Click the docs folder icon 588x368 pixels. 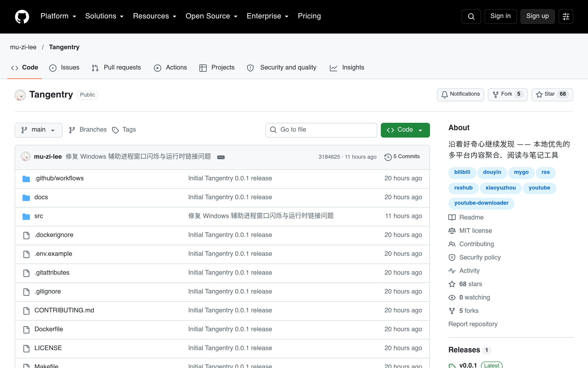(26, 197)
